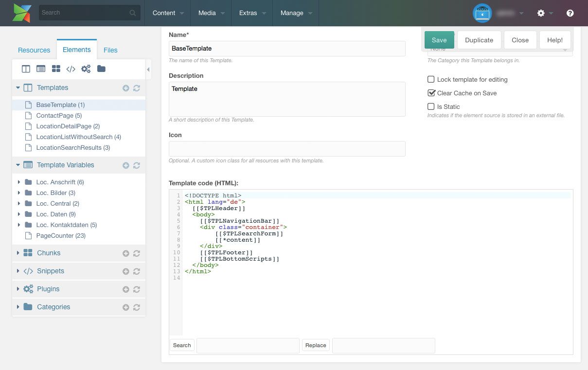Screen dimensions: 588x370
Task: Switch to the Elements tab
Action: (76, 50)
